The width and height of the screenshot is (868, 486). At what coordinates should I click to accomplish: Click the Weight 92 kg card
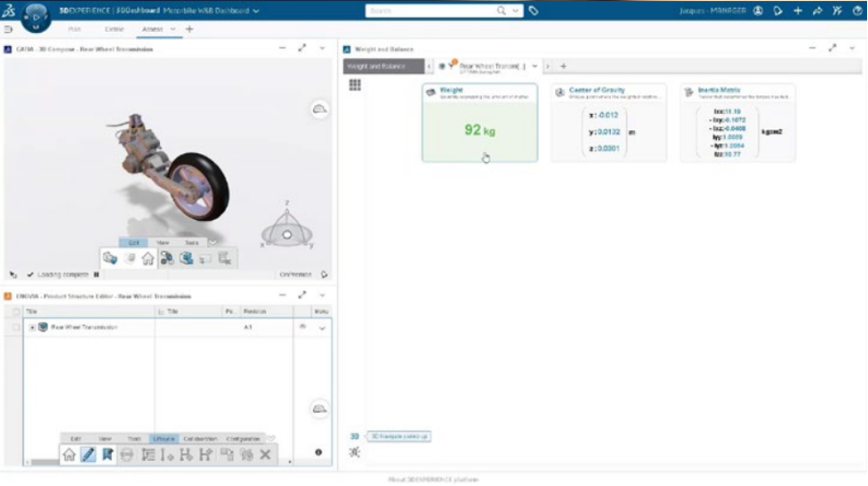tap(479, 123)
